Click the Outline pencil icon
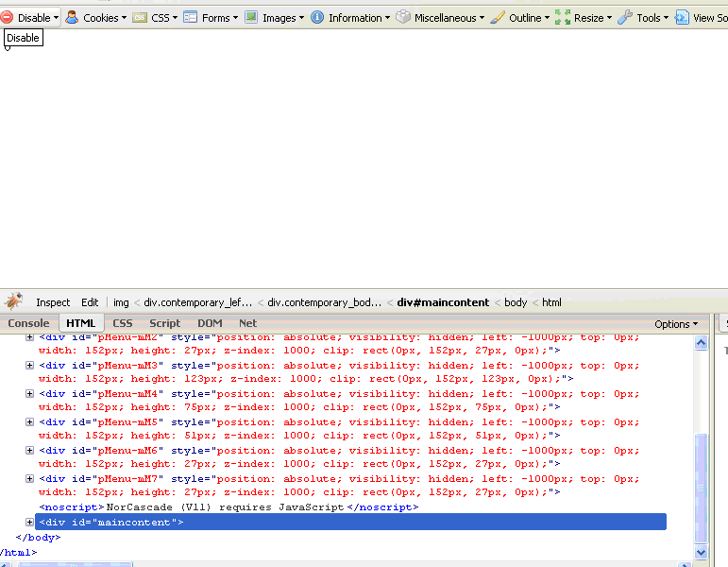728x567 pixels. coord(498,17)
